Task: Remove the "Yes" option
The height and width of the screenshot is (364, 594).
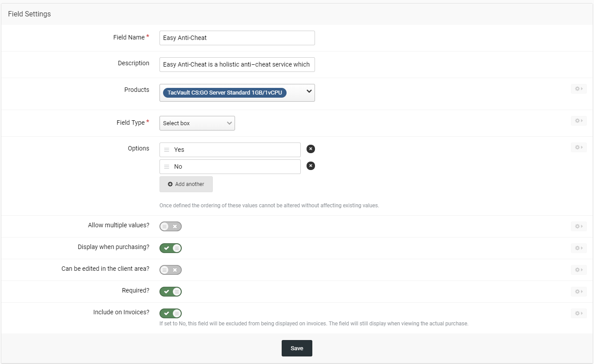Action: click(x=311, y=149)
